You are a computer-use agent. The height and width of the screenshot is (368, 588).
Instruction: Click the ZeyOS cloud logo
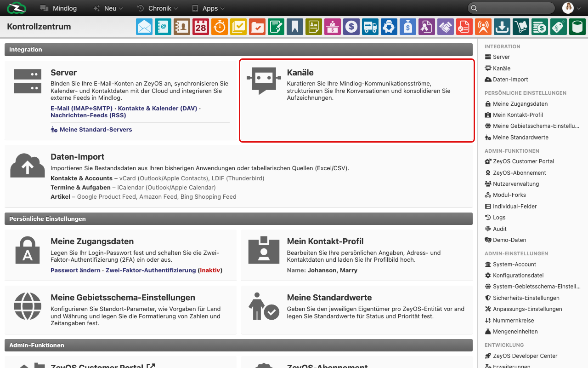pos(17,8)
